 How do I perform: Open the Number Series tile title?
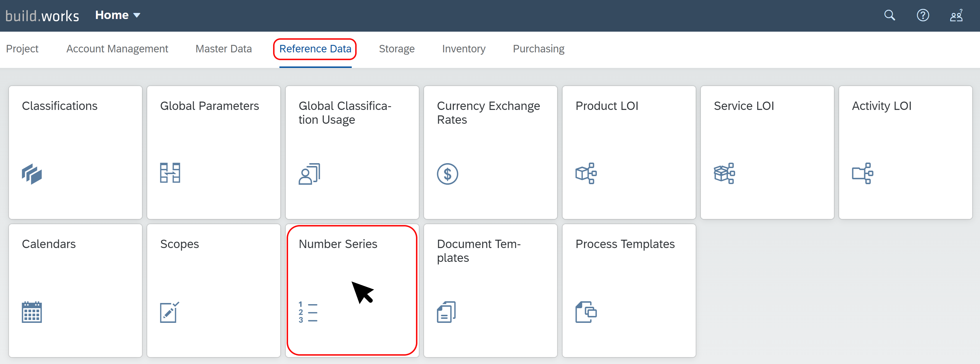pyautogui.click(x=338, y=244)
